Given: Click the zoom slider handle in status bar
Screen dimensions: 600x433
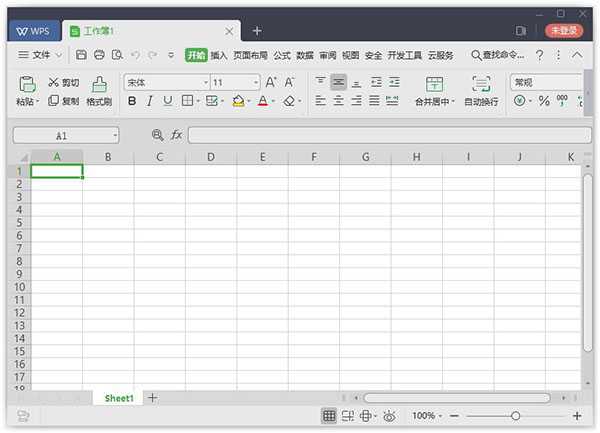Looking at the screenshot, I should click(515, 415).
